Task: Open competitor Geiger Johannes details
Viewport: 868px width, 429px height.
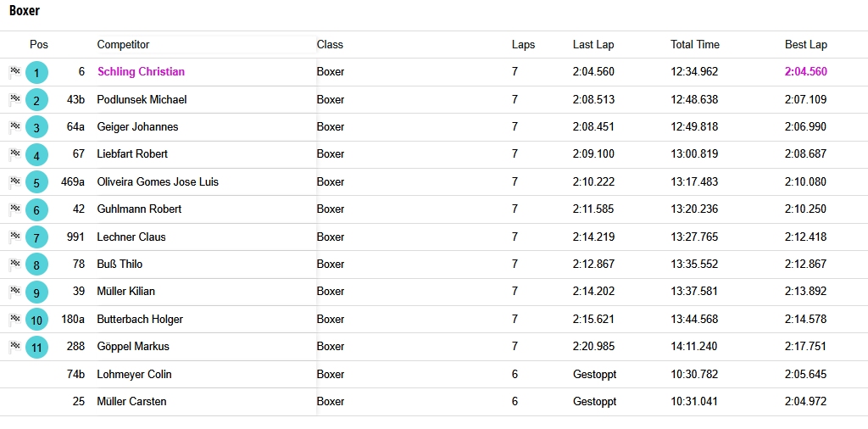Action: (137, 127)
